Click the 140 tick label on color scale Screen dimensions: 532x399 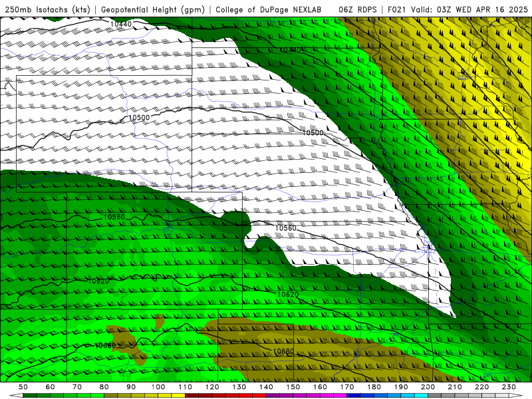[x=266, y=387]
